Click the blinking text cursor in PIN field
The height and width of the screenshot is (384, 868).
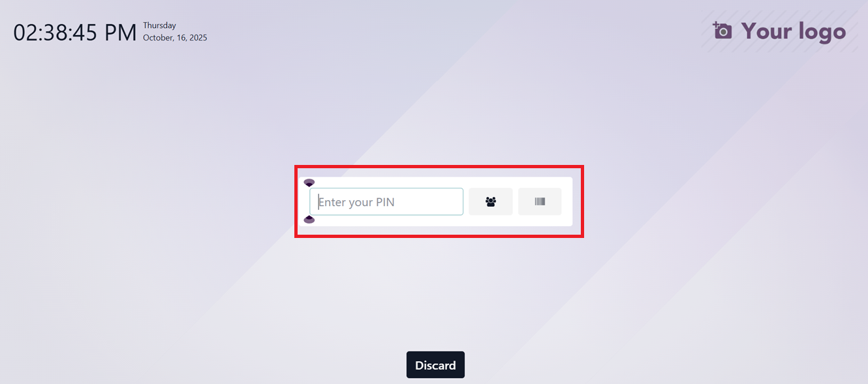tap(318, 201)
